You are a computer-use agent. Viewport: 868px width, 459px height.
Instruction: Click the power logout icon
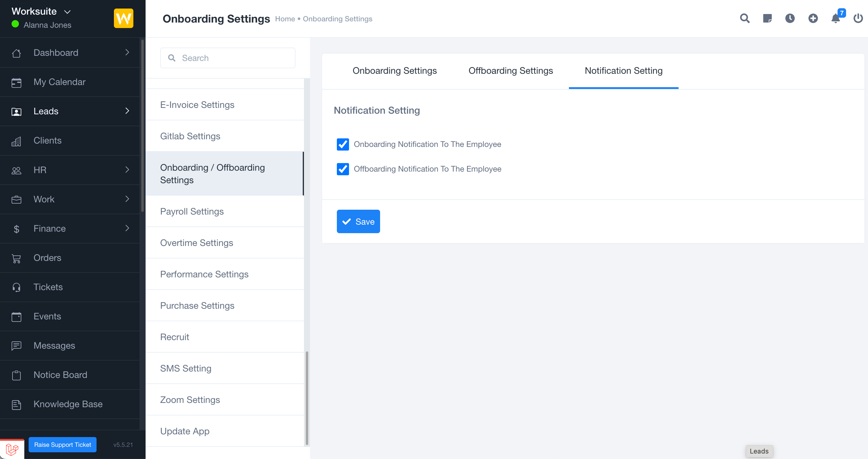[858, 18]
